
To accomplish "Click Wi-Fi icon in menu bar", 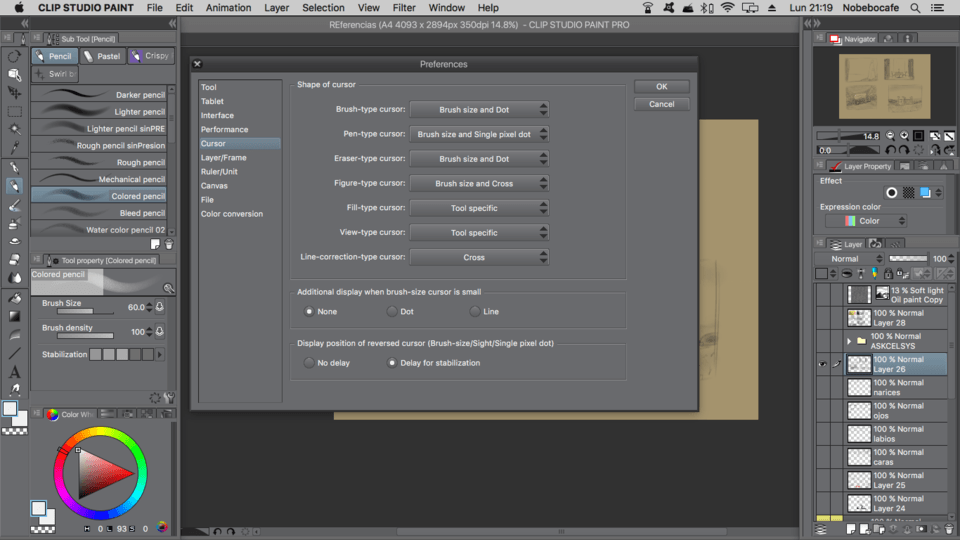I will tap(727, 8).
